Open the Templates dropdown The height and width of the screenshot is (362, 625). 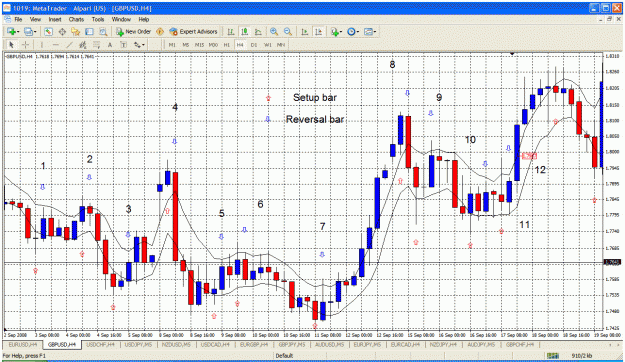[369, 32]
